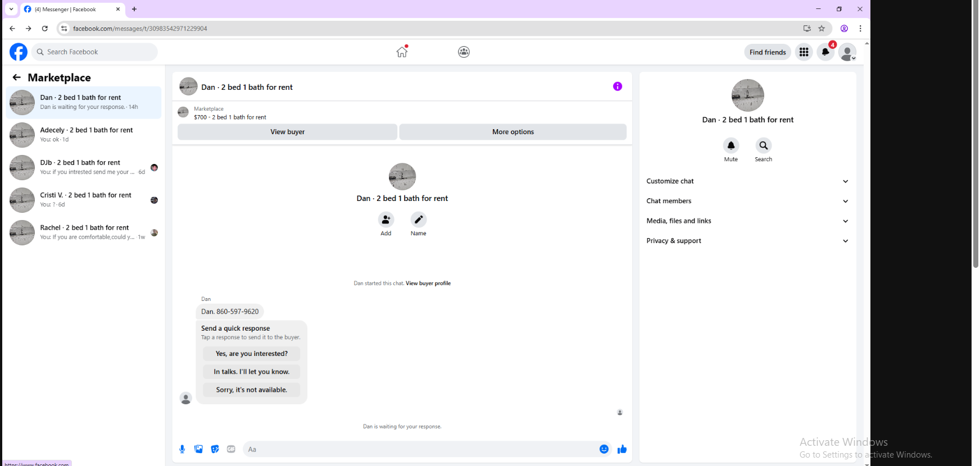Open Rachel's rental conversation
The image size is (980, 466).
pyautogui.click(x=84, y=232)
